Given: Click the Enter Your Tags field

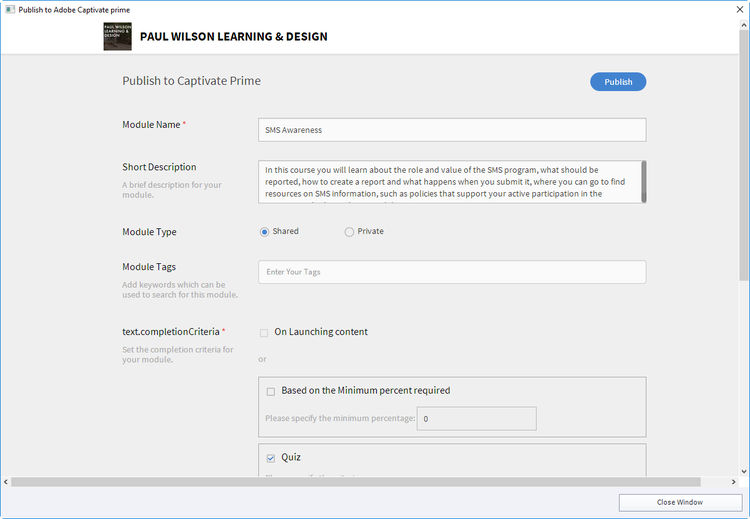Looking at the screenshot, I should [x=451, y=272].
